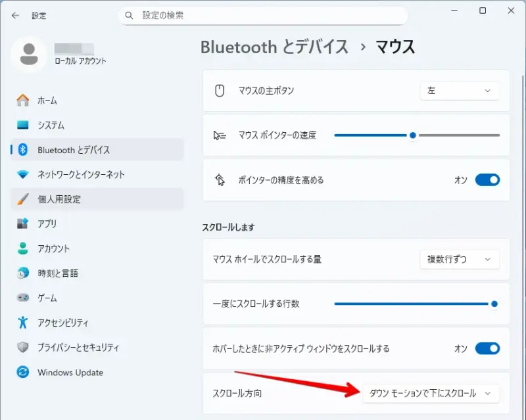This screenshot has width=526, height=420.
Task: Minimize the settings window
Action: pos(454,11)
